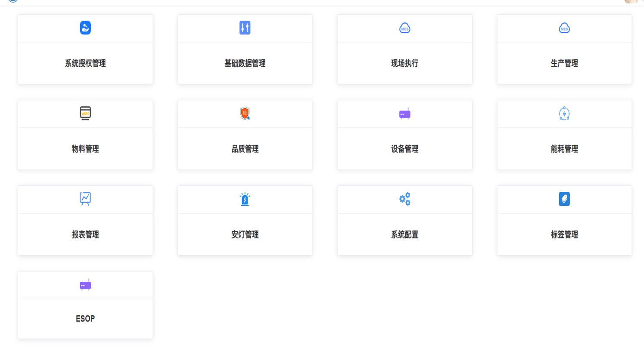This screenshot has height=355, width=644.
Task: Click the chart board icon above 报表管理
Action: [x=85, y=199]
